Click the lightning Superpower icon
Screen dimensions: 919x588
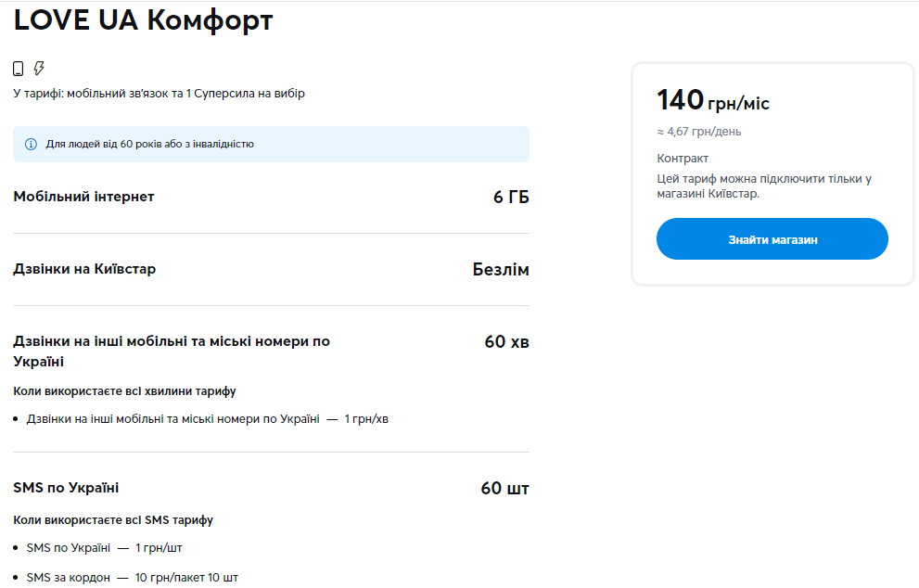click(x=39, y=68)
